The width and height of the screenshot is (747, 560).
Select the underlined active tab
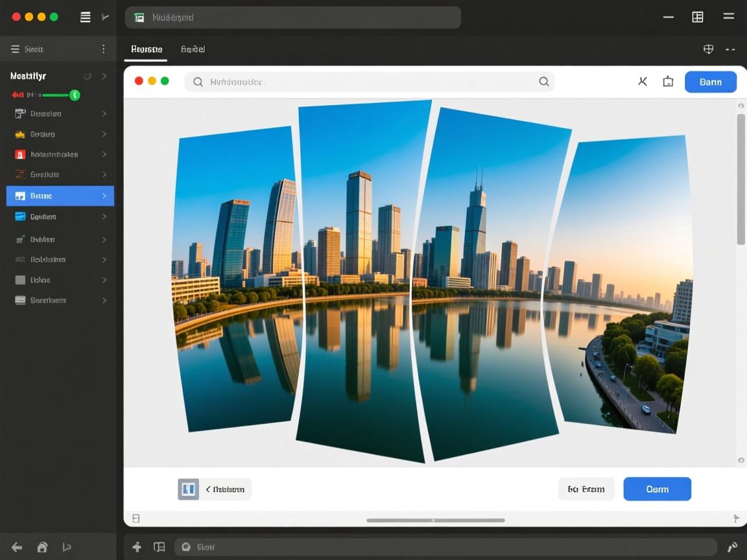[x=146, y=49]
